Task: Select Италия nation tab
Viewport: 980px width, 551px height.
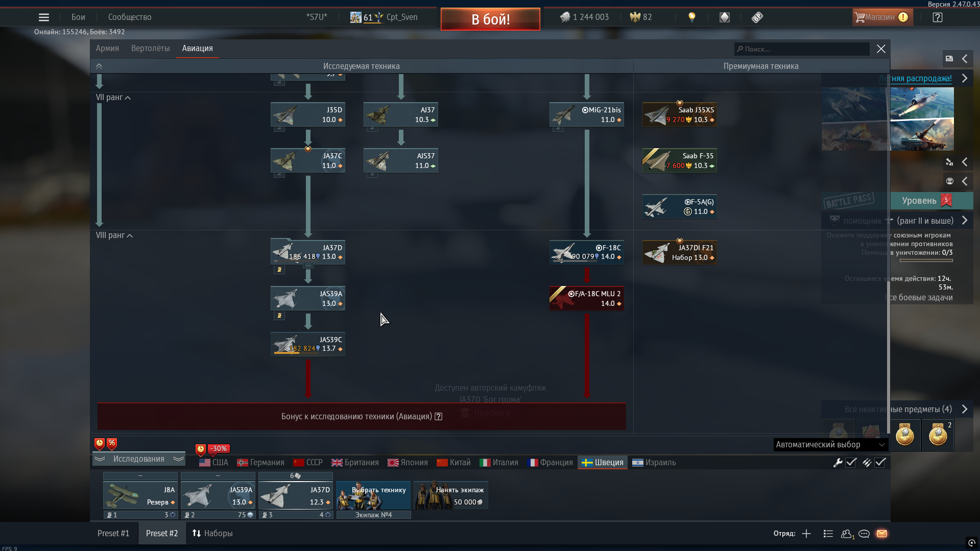Action: [x=499, y=463]
